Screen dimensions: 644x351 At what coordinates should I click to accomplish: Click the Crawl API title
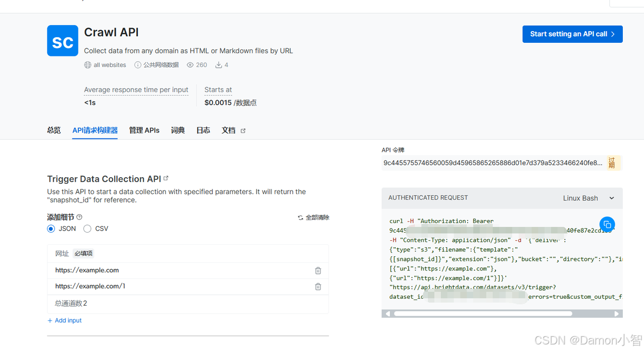pos(111,32)
